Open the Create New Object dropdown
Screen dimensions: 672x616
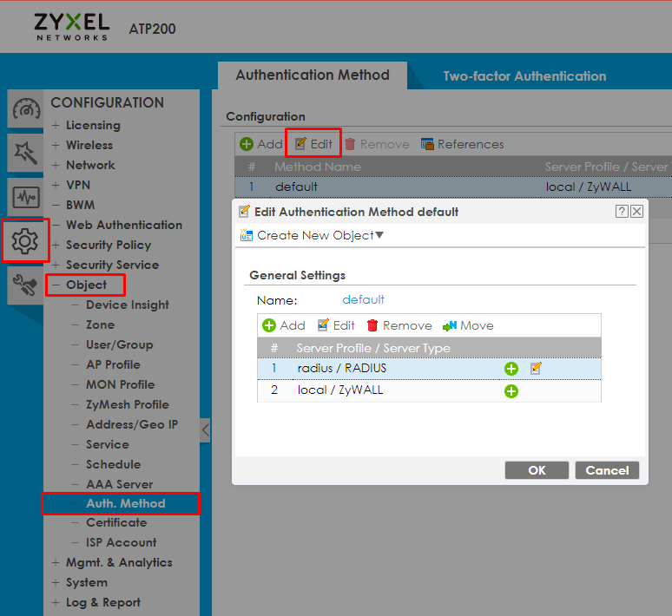[312, 236]
